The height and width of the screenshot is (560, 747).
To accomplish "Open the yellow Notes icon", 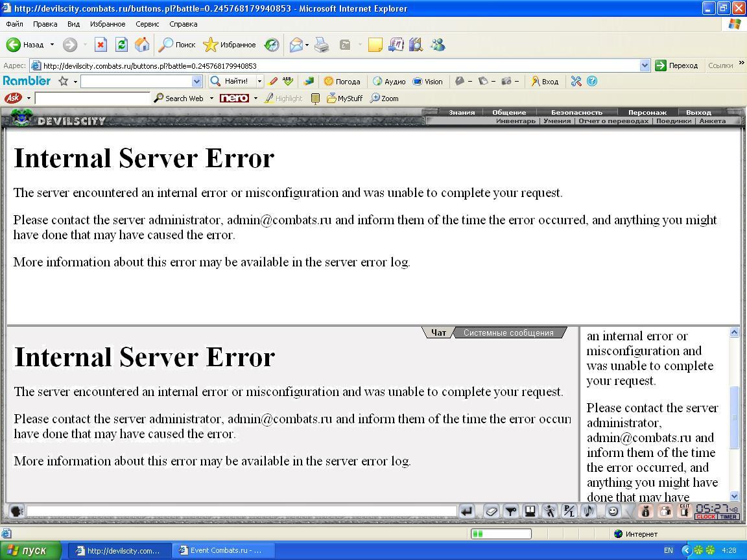I will 375,45.
